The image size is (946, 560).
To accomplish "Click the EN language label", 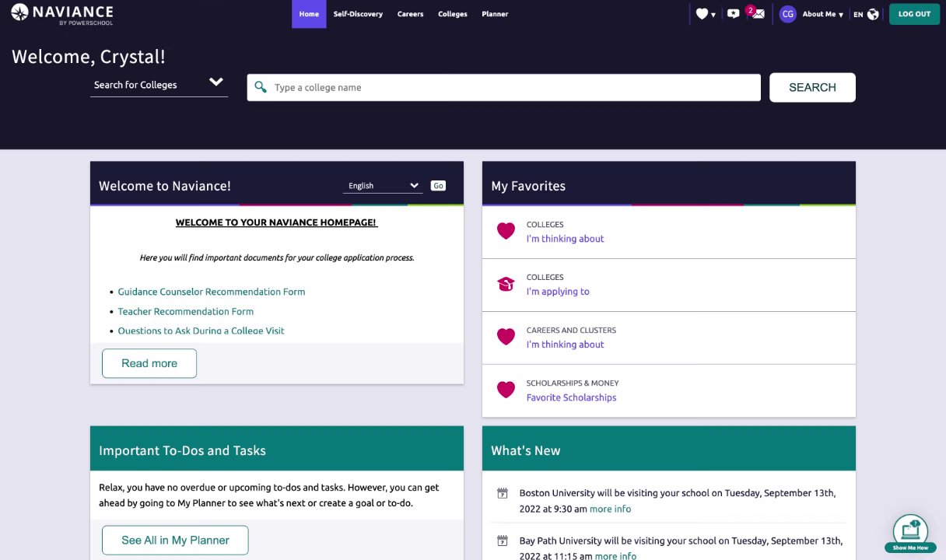I will [x=858, y=15].
